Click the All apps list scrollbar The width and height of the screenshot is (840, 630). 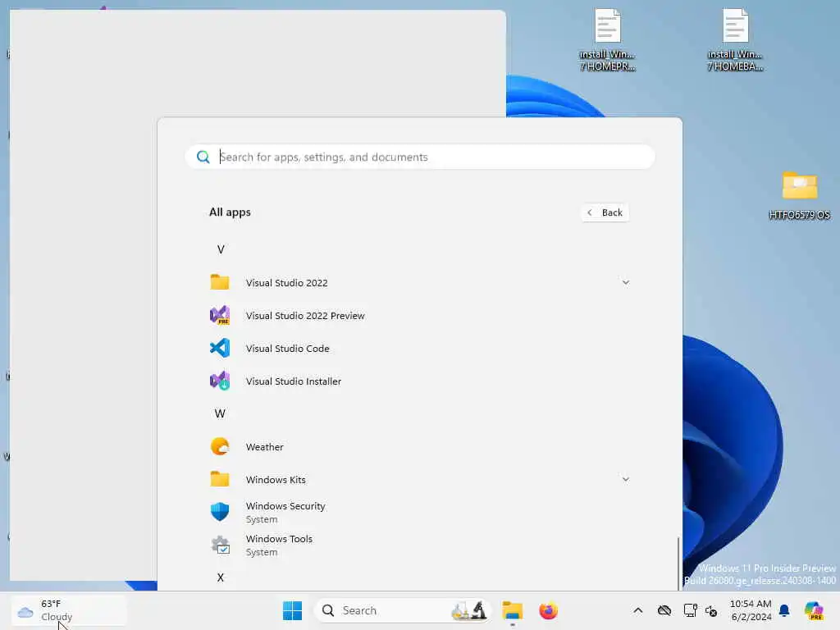pos(678,563)
